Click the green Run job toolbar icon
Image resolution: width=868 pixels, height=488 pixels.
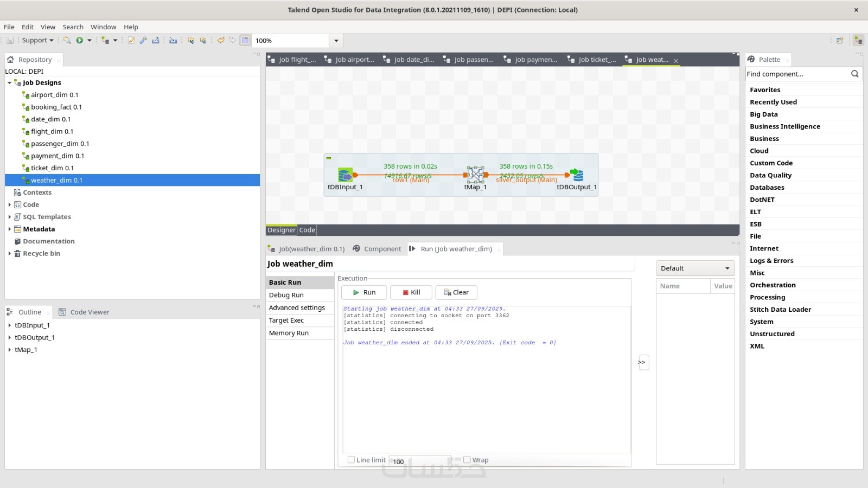[x=80, y=40]
